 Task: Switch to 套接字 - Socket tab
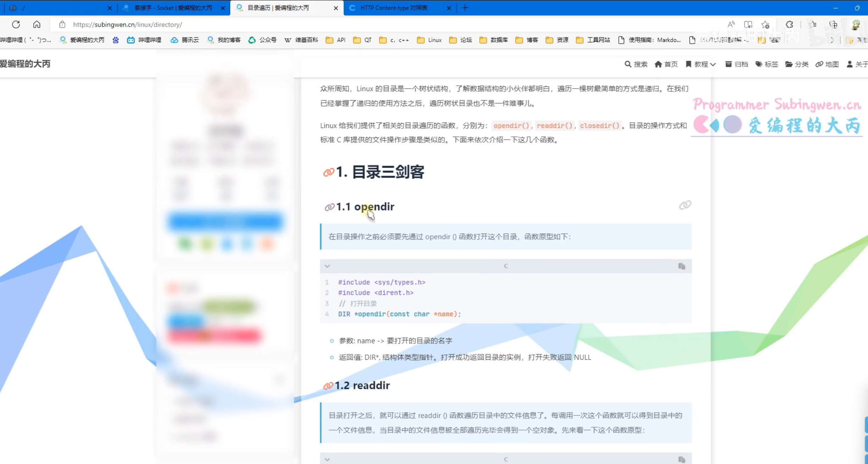click(173, 8)
